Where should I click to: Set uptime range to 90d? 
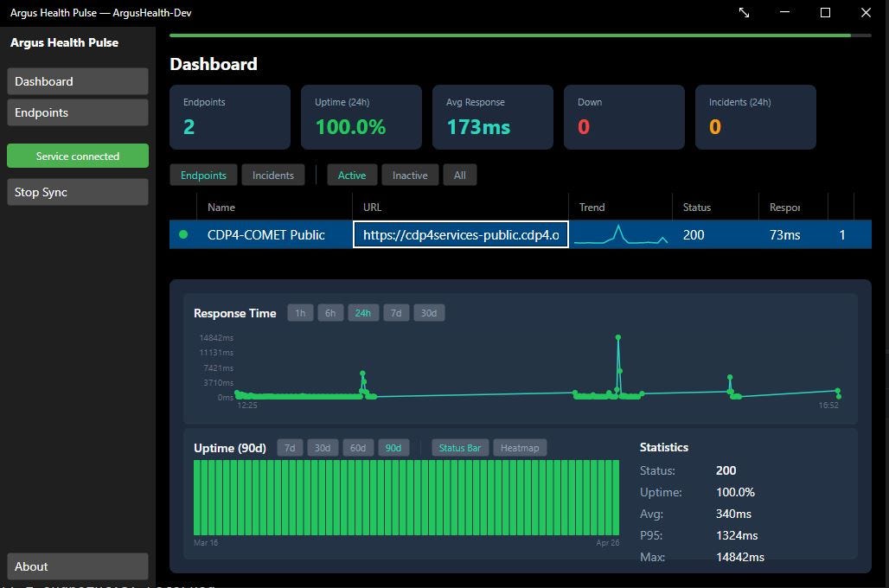click(x=393, y=448)
